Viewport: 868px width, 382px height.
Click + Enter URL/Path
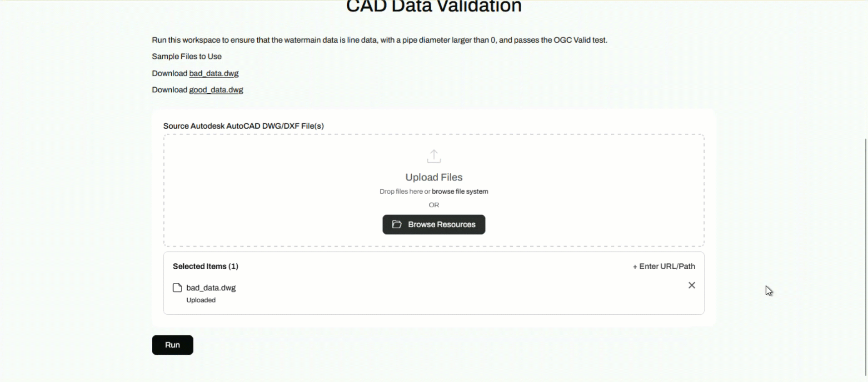point(663,266)
